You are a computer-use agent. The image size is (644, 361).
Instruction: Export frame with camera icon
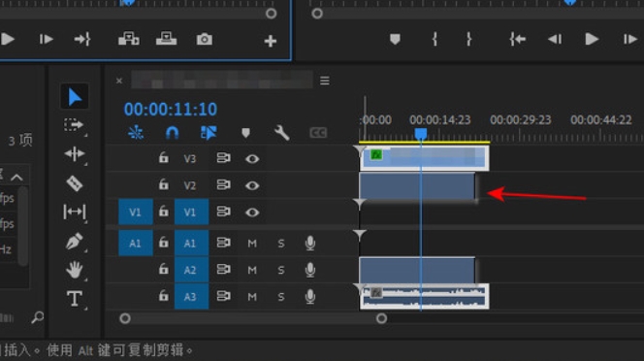(x=204, y=39)
